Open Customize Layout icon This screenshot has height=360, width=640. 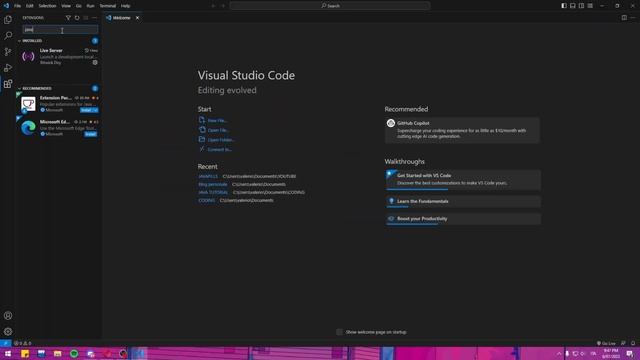(x=590, y=6)
